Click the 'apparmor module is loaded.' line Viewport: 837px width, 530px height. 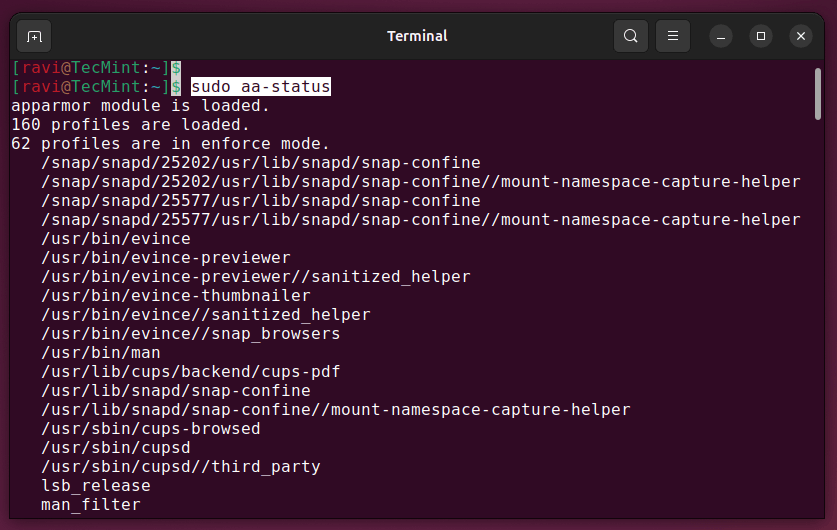tap(140, 106)
